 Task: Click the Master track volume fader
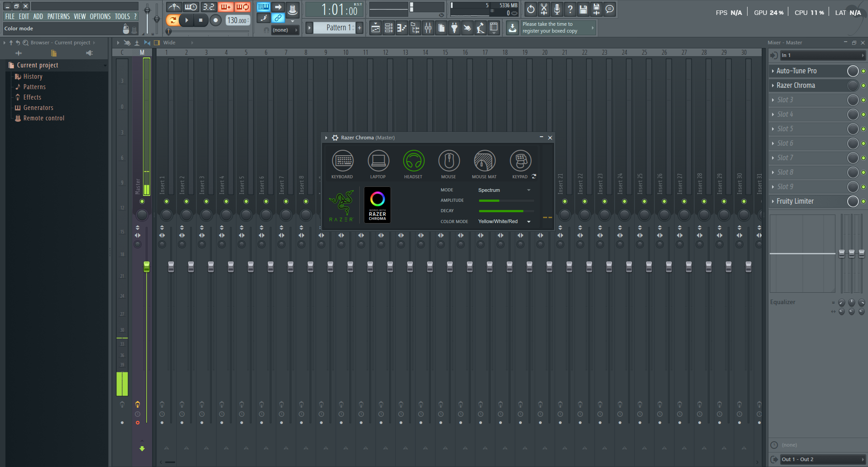(147, 267)
